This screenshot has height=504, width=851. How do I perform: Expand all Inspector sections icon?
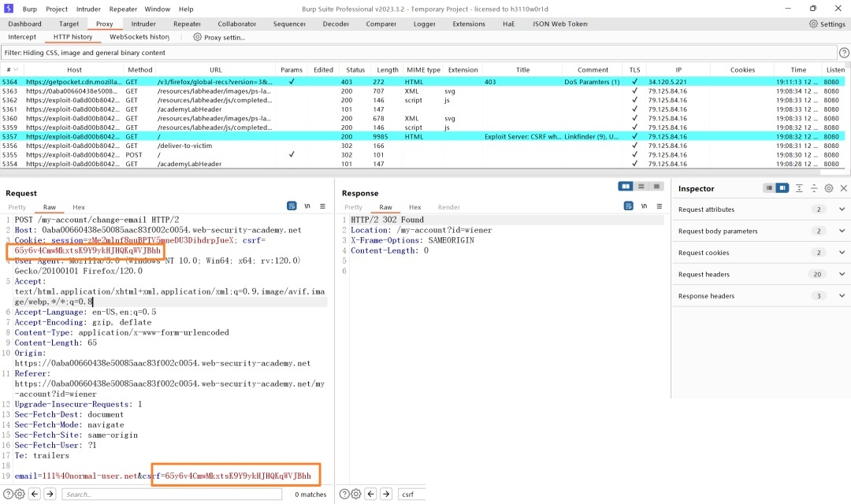click(799, 188)
